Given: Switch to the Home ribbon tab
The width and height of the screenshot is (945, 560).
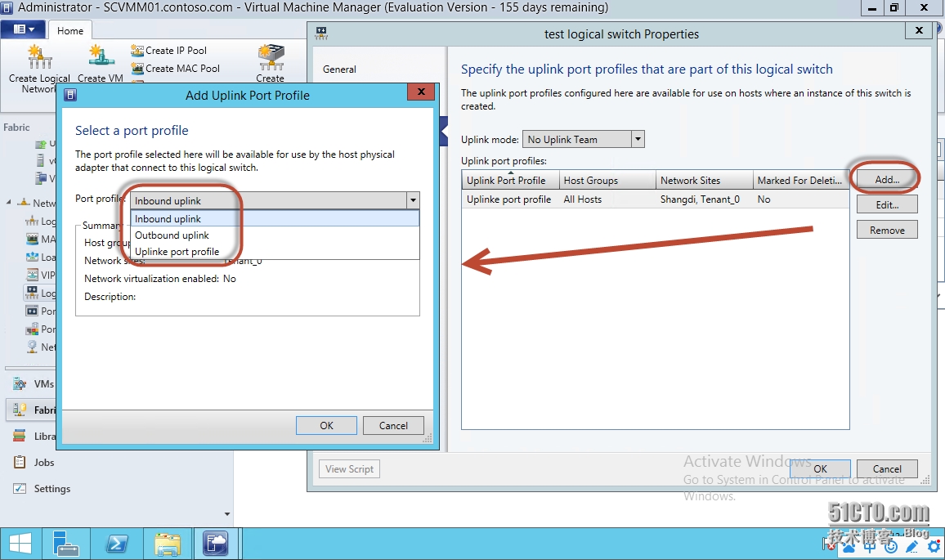Looking at the screenshot, I should (x=70, y=31).
